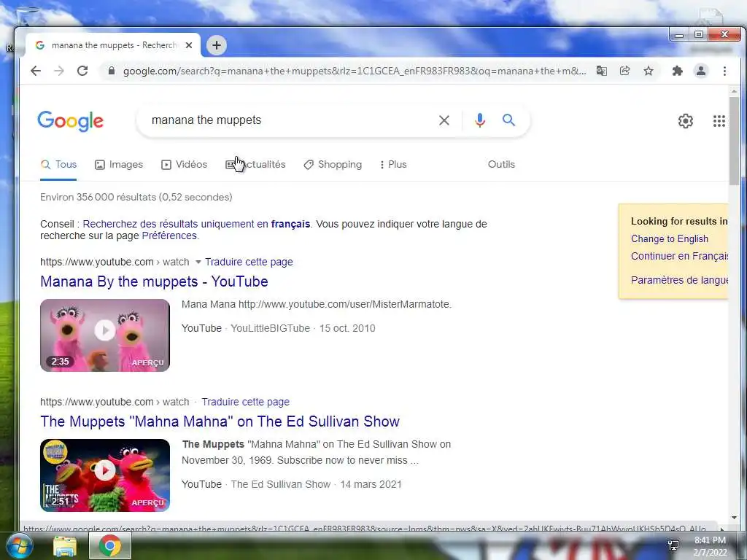
Task: Click the 'Environ 356 000 résultats' text
Action: pos(136,197)
